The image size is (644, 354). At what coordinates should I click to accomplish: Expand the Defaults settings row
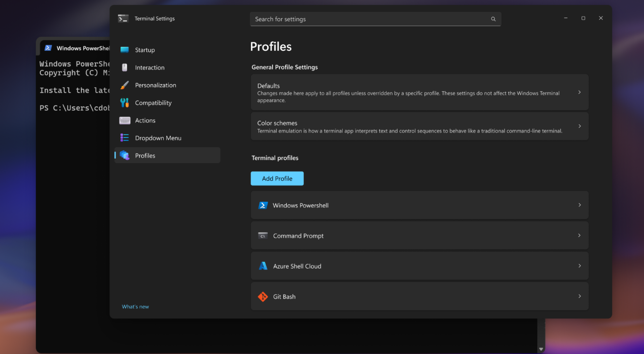(579, 92)
